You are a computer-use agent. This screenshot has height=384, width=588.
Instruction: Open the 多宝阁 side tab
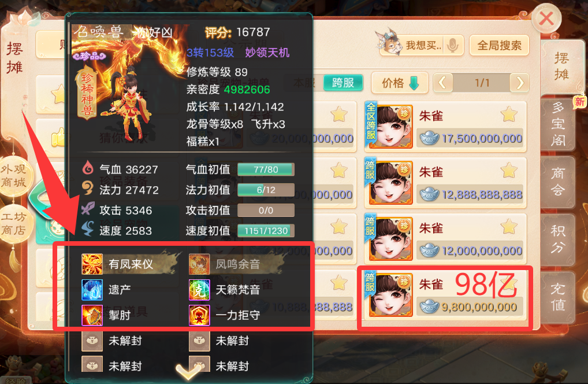click(558, 124)
